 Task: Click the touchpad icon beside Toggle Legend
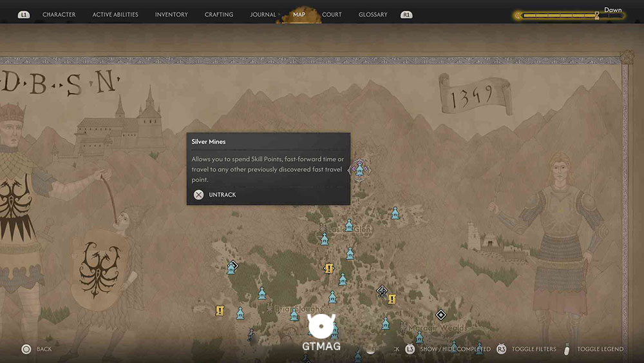click(567, 349)
